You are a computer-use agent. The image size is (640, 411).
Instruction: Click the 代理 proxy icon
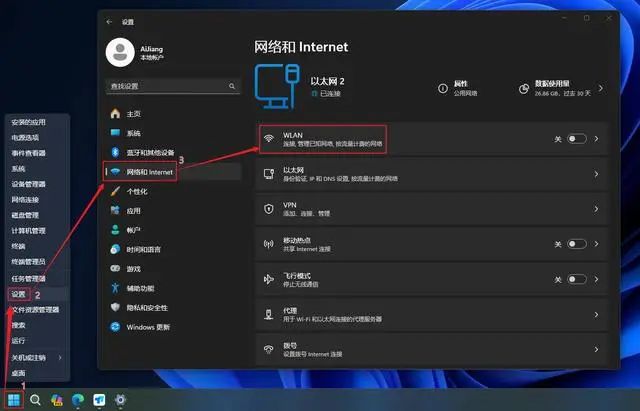pos(269,314)
